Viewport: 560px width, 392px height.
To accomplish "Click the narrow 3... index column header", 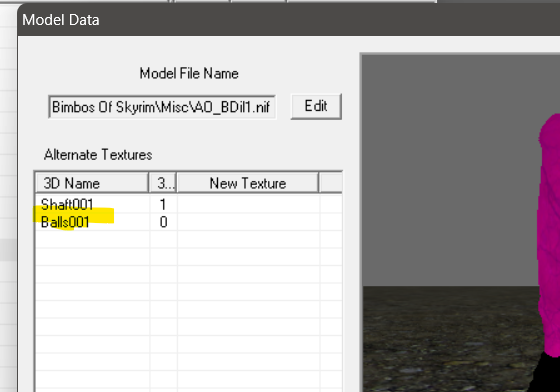I will point(163,183).
